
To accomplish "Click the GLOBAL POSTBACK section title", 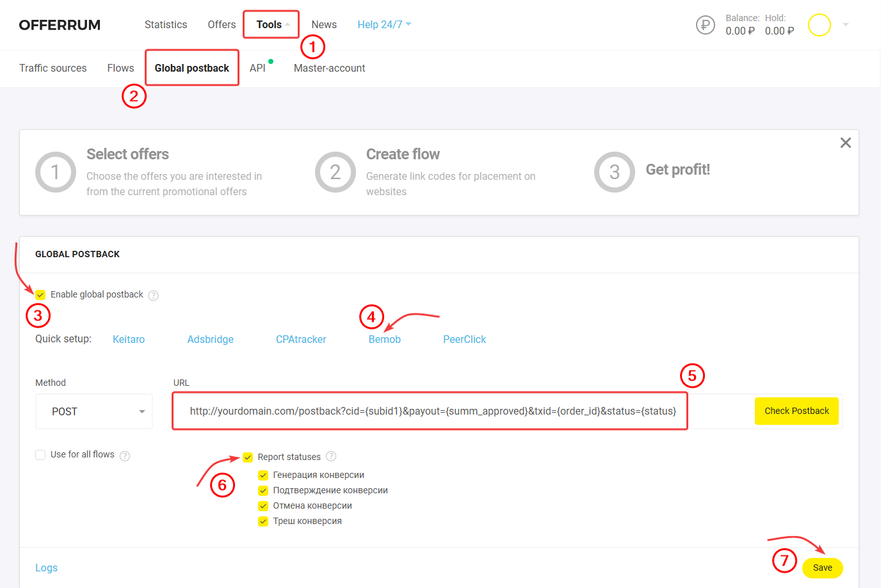I will 77,254.
